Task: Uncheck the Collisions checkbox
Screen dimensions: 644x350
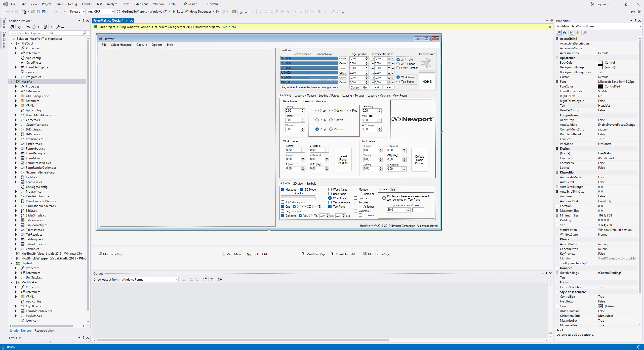Action: coord(283,216)
